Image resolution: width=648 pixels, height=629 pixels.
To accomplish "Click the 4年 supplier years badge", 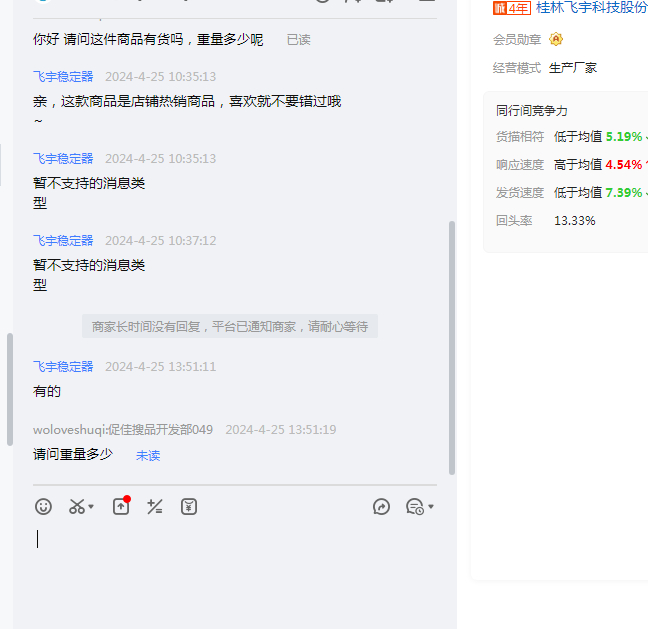I will [511, 8].
